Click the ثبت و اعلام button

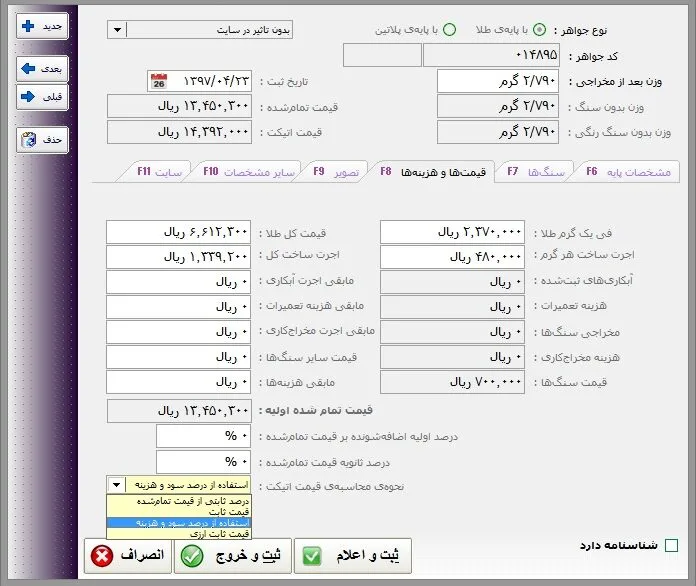point(353,556)
